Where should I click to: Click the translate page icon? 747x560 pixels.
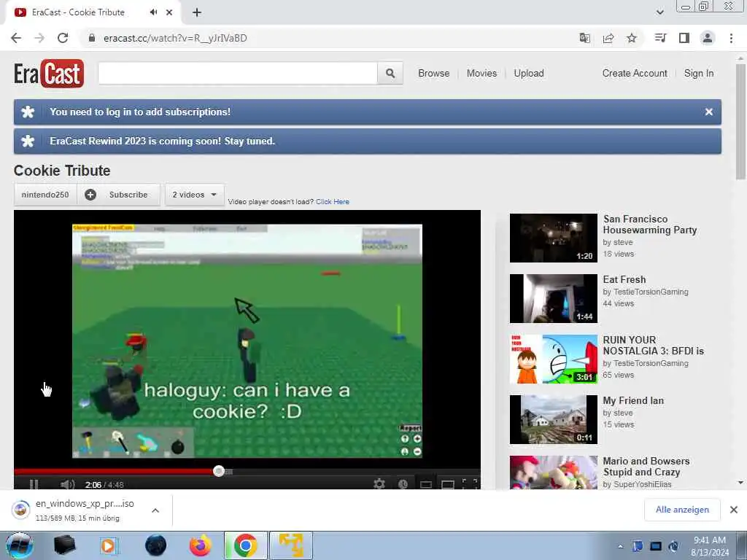[584, 38]
